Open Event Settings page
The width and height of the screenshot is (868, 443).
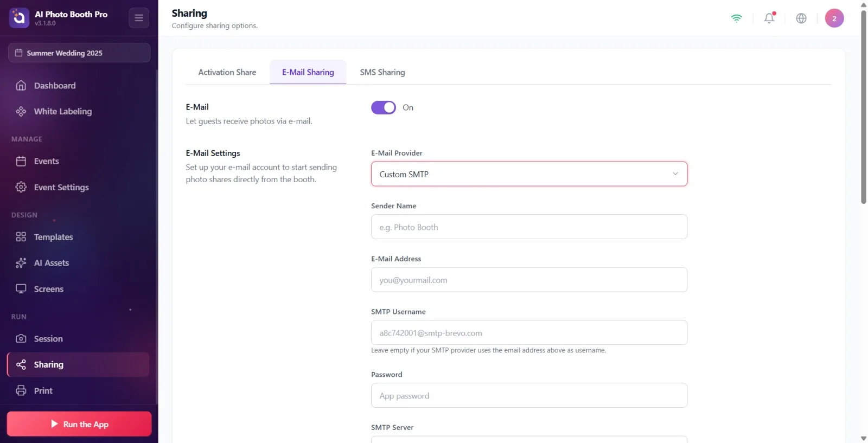78,187
